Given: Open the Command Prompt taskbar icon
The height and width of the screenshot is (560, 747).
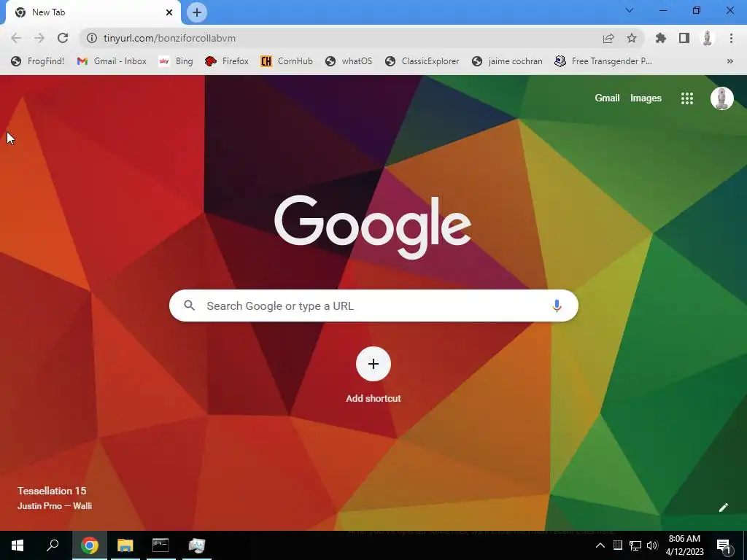Looking at the screenshot, I should coord(160,545).
